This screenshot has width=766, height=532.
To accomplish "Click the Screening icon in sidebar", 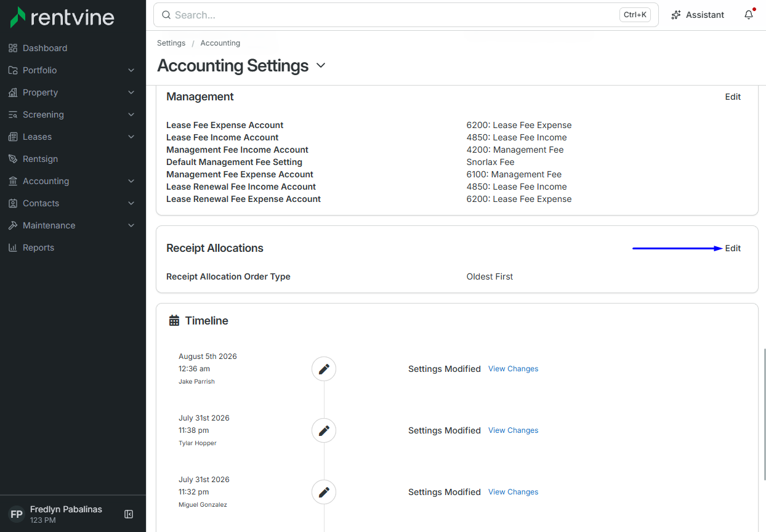I will click(x=13, y=115).
